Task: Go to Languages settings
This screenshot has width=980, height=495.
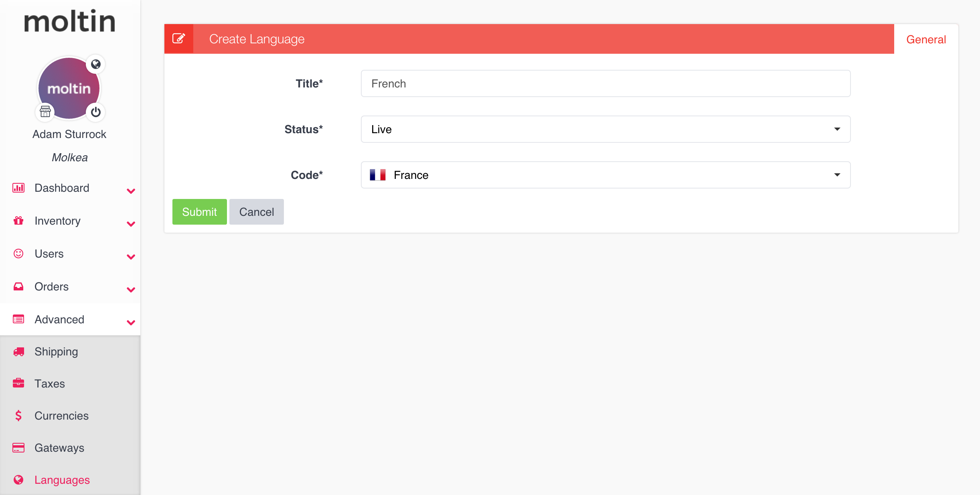Action: coord(70,480)
